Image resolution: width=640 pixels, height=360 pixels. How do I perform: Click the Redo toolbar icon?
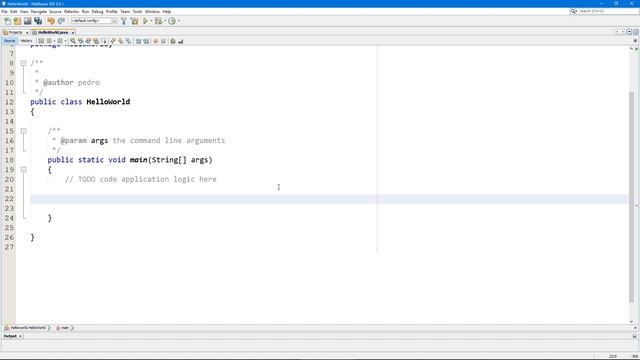(61, 21)
